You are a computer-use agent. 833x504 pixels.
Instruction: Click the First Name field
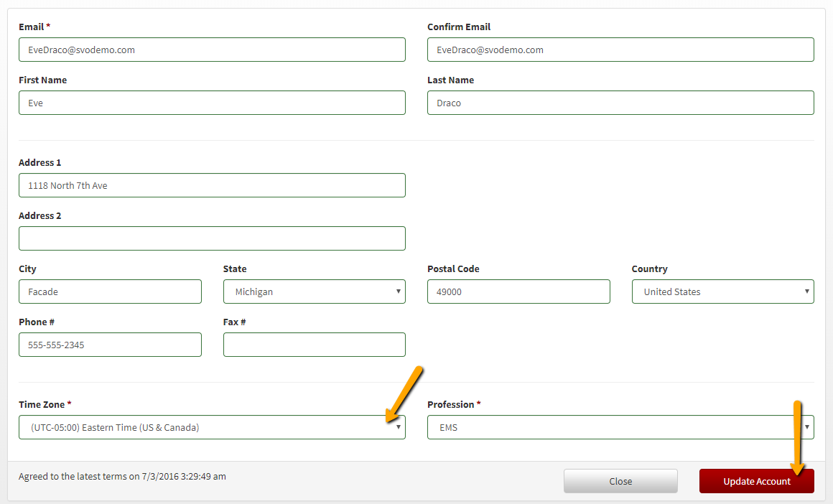point(212,103)
